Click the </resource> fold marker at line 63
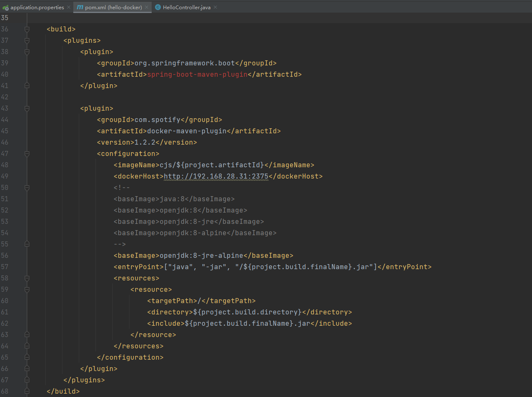 (27, 335)
